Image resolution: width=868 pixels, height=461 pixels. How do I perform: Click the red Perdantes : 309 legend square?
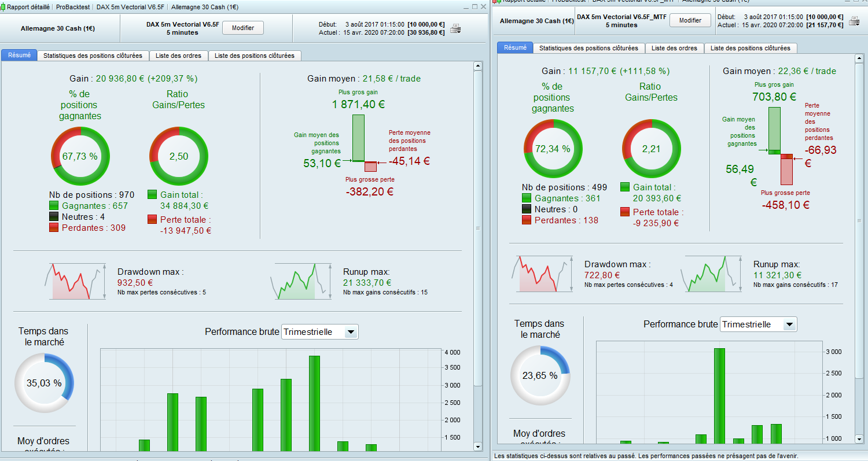tap(54, 227)
